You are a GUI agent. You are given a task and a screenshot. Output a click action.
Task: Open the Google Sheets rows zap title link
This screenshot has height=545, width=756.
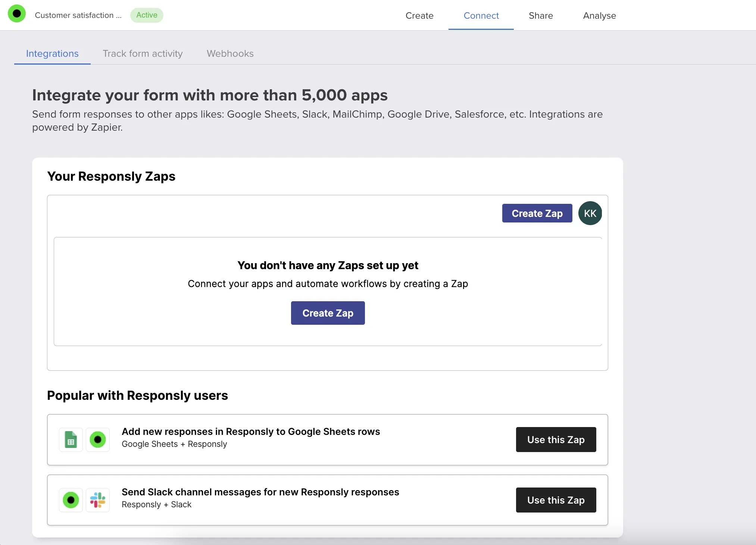tap(251, 432)
